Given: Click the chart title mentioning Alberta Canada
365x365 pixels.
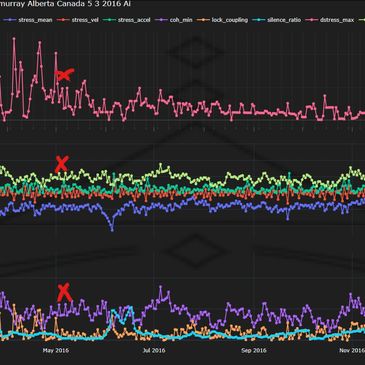Looking at the screenshot, I should (x=65, y=4).
